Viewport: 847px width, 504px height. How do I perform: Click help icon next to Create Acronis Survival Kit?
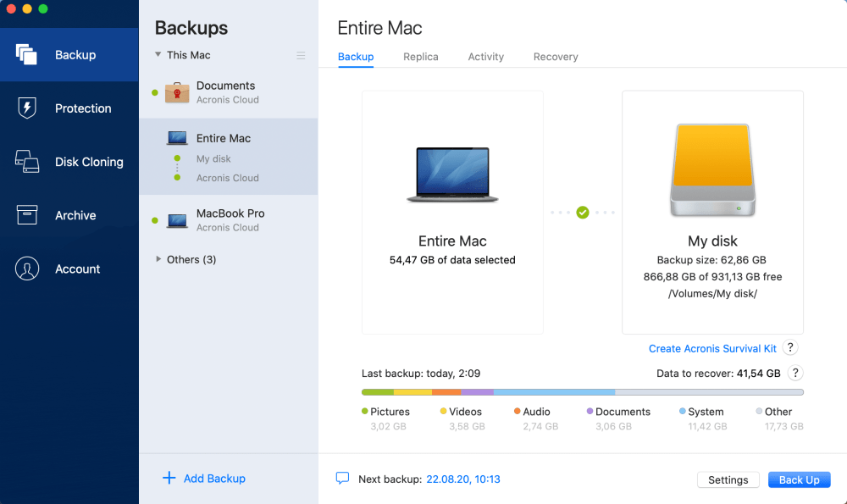click(790, 348)
